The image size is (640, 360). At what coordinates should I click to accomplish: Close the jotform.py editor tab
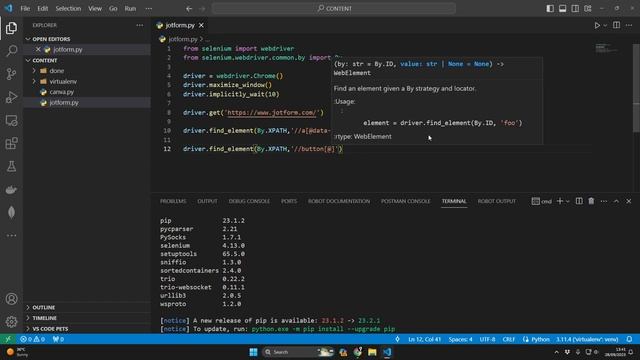(x=201, y=25)
